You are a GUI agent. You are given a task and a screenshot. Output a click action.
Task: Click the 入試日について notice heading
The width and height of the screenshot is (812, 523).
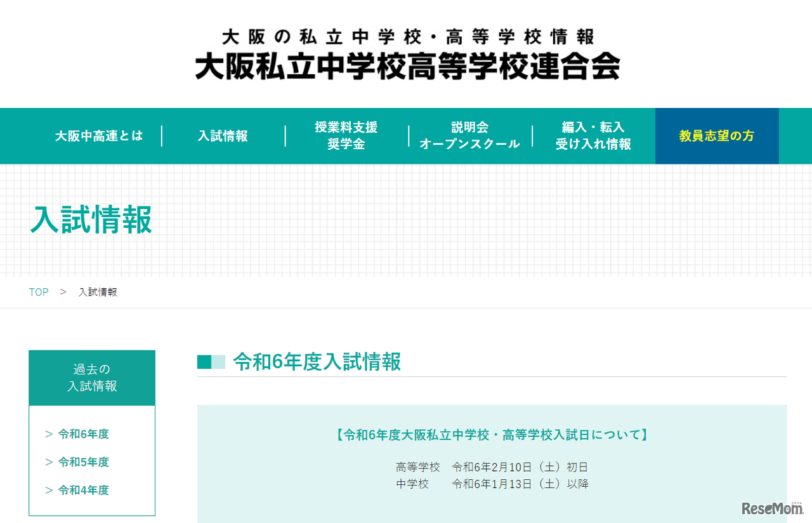click(x=492, y=435)
